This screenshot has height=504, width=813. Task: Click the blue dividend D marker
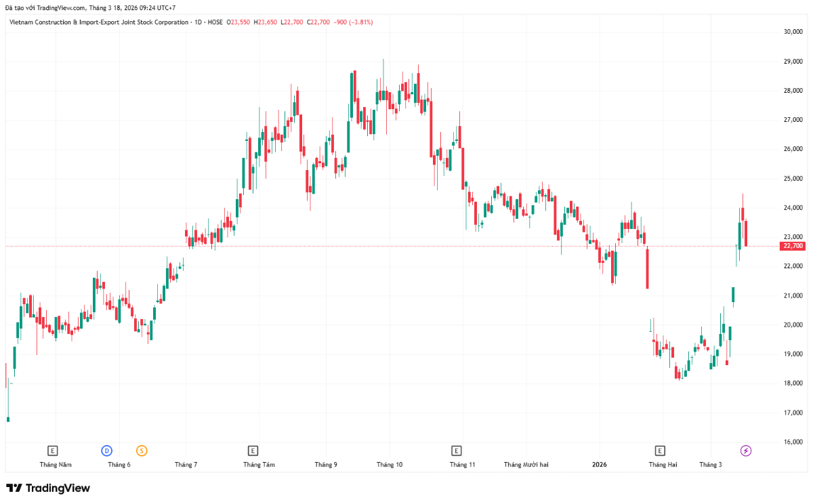tap(106, 450)
